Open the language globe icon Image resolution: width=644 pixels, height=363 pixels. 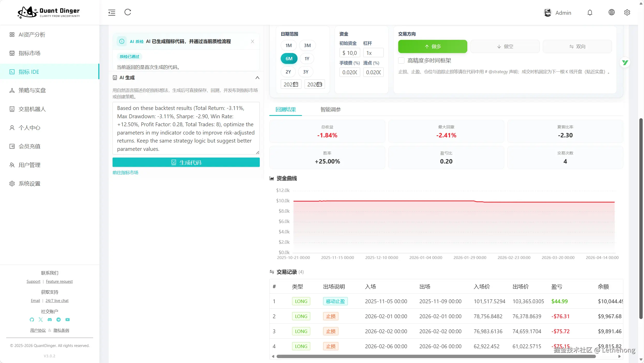611,12
